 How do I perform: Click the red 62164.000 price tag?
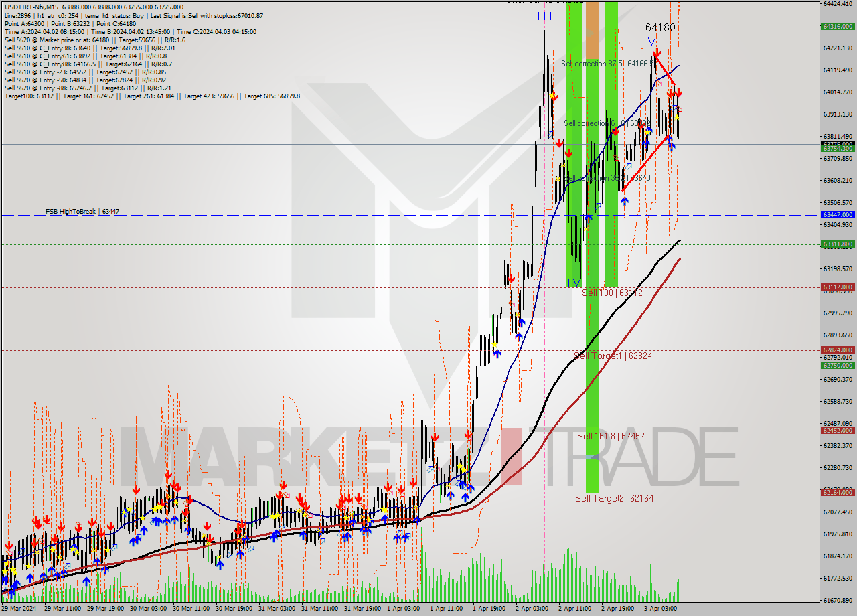tap(837, 492)
